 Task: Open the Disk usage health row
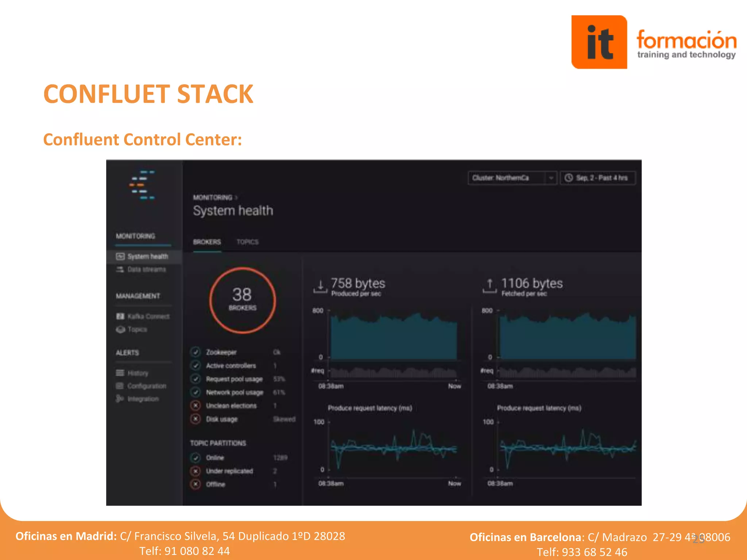[x=222, y=419]
